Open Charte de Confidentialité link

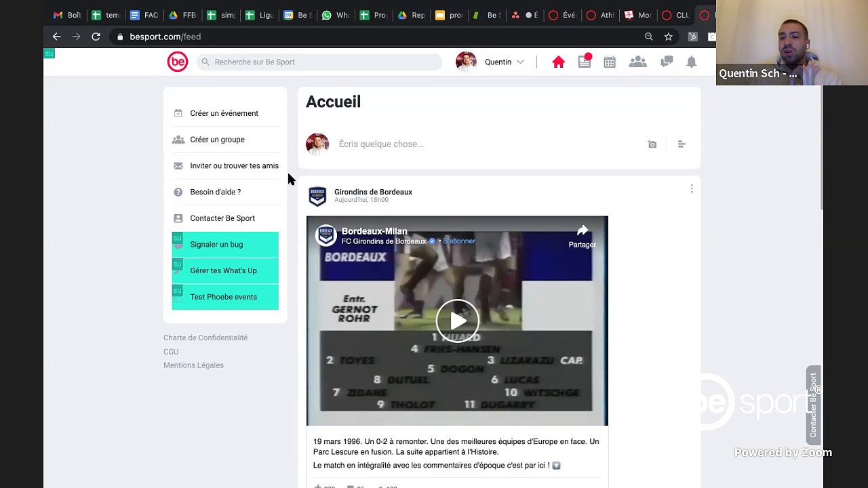pos(205,338)
